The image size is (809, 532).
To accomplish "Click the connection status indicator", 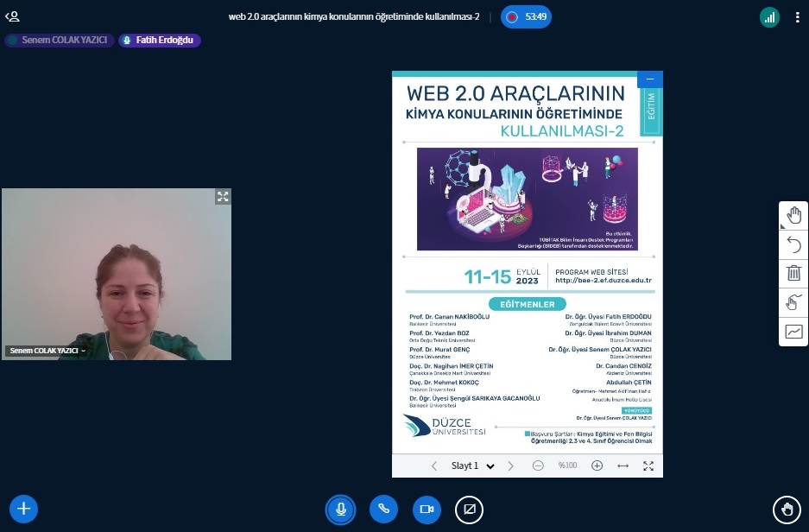I will (769, 16).
